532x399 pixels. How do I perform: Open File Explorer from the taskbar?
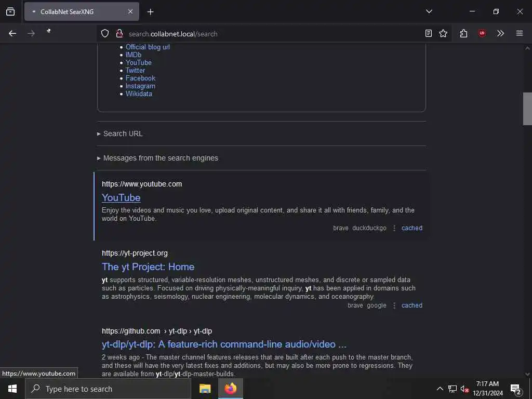(205, 389)
